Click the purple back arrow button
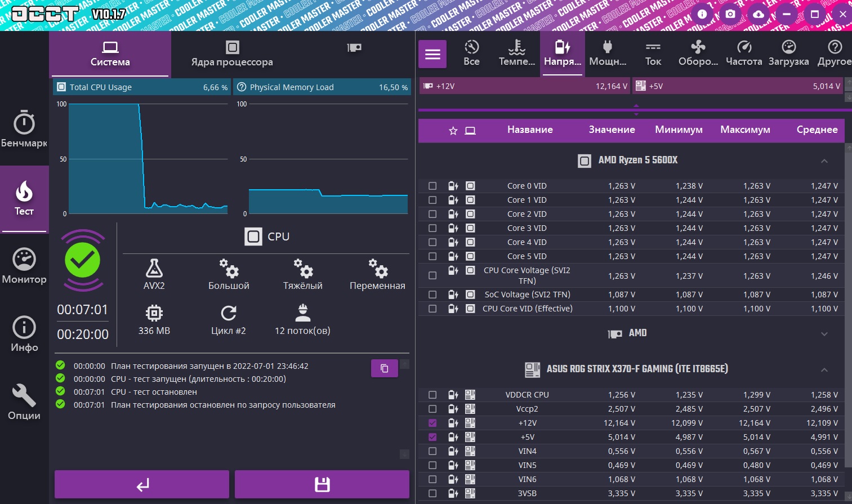Screen dimensions: 852x504 (x=142, y=484)
